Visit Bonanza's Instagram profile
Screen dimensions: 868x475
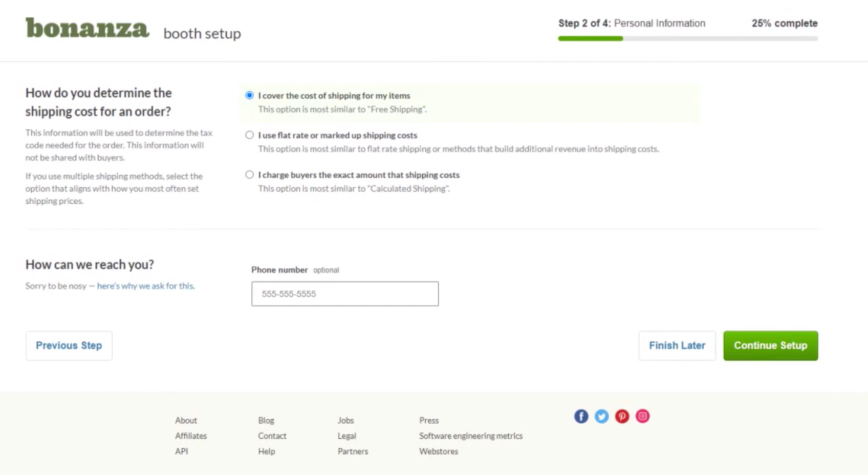click(x=642, y=416)
